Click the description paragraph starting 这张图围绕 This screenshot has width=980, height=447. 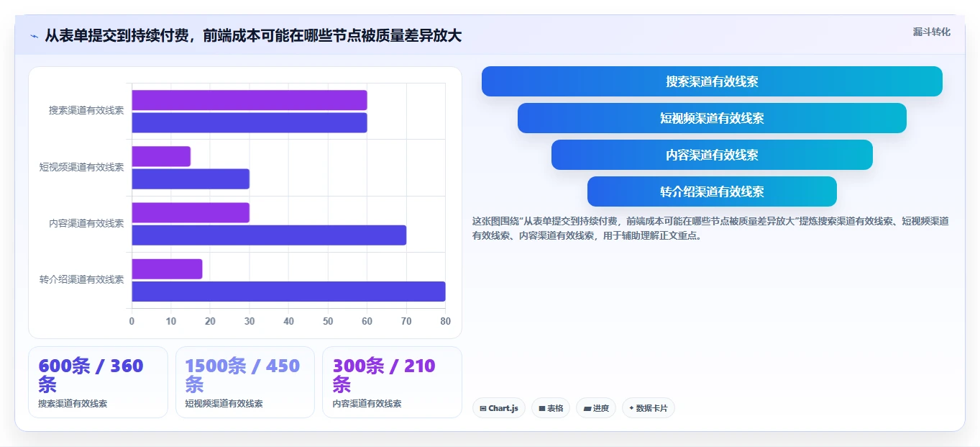click(710, 228)
